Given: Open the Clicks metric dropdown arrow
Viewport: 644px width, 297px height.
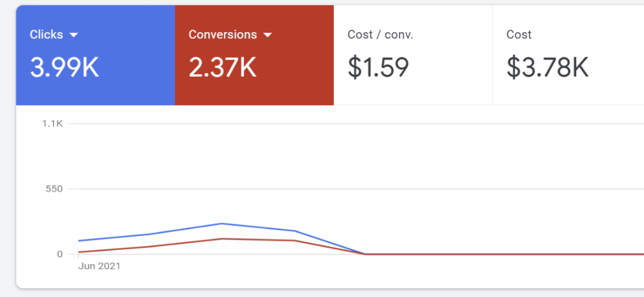Looking at the screenshot, I should point(74,35).
